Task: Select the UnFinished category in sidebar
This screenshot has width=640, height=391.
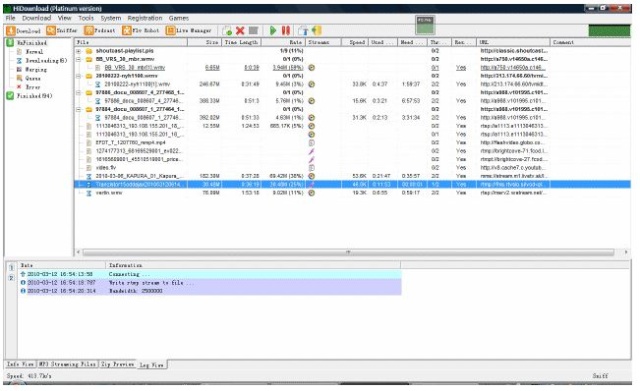Action: click(x=27, y=42)
